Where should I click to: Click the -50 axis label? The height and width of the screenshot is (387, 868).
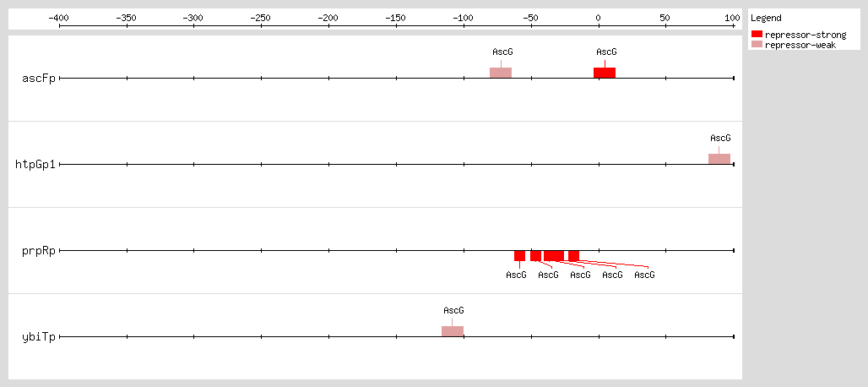coord(531,18)
